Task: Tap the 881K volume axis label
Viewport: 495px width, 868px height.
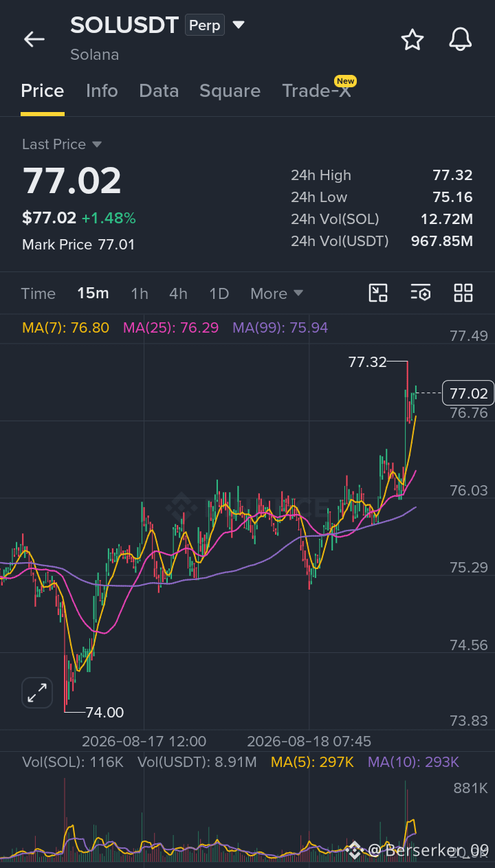Action: pos(470,788)
